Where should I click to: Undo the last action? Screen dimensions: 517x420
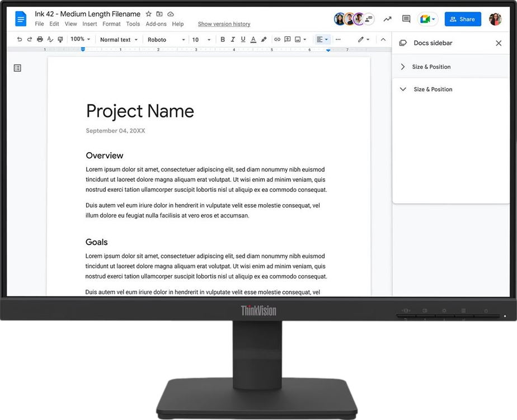click(x=20, y=39)
